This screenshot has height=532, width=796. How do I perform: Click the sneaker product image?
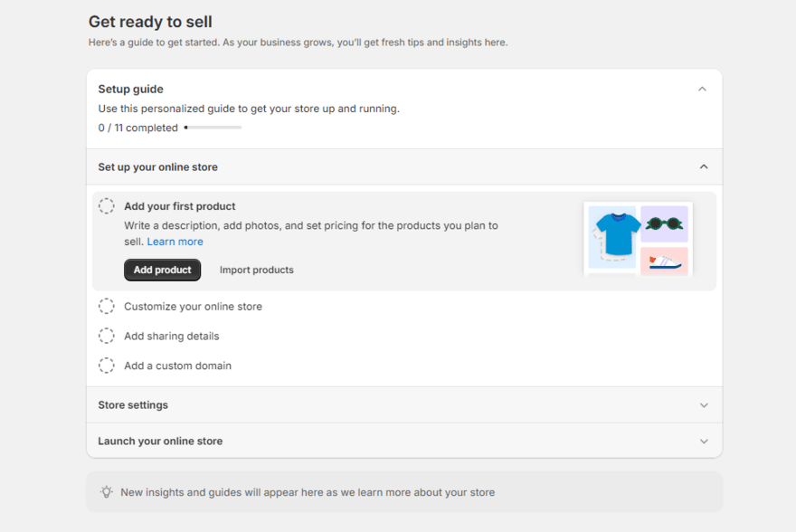pyautogui.click(x=665, y=261)
